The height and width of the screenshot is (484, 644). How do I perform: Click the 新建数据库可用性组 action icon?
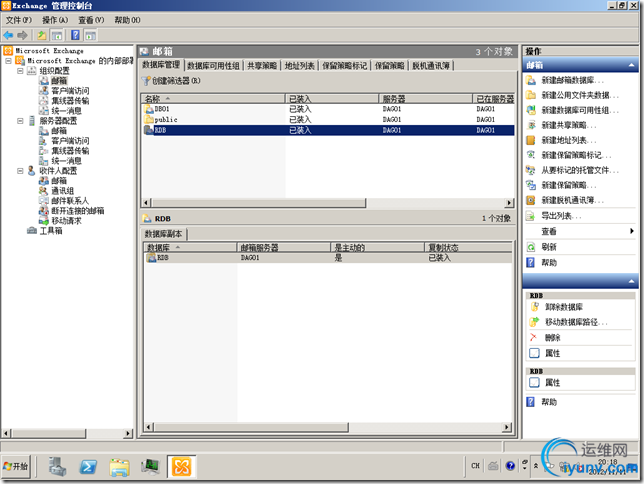tap(531, 110)
